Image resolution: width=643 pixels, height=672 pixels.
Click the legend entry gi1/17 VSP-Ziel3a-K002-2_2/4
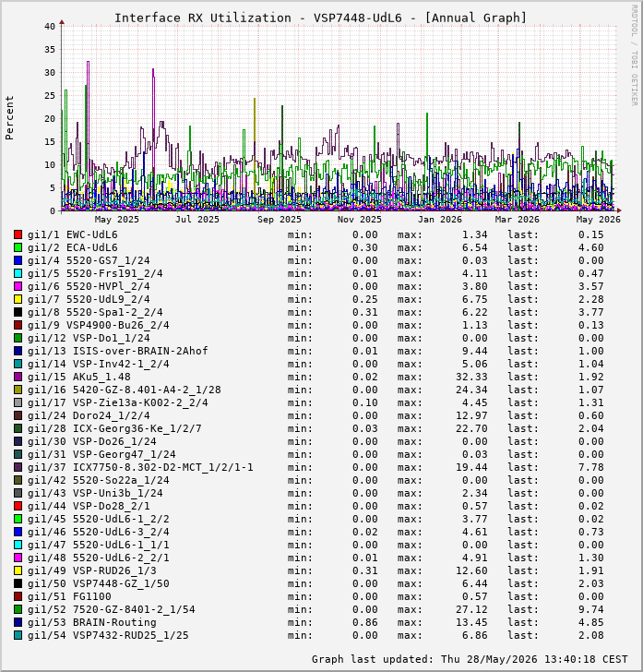(x=118, y=402)
